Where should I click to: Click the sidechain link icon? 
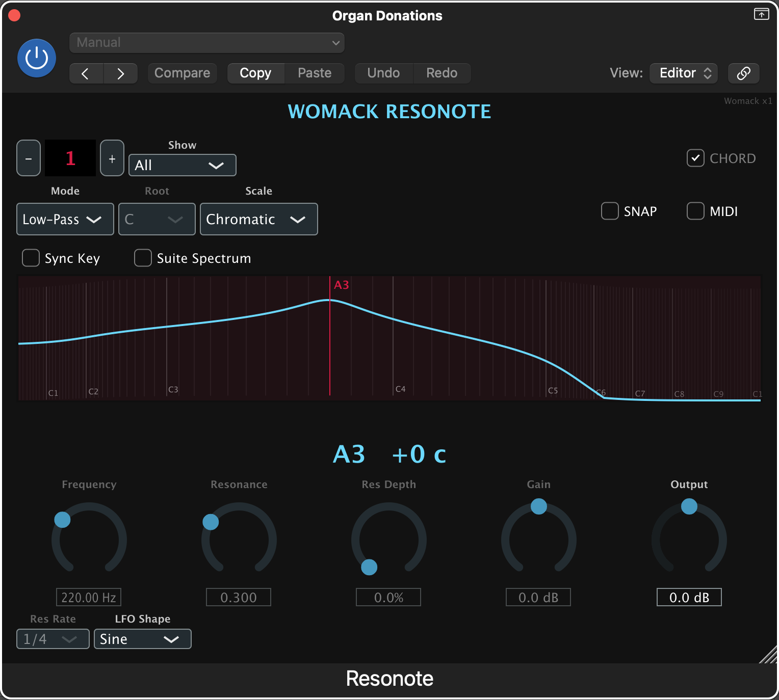point(744,73)
